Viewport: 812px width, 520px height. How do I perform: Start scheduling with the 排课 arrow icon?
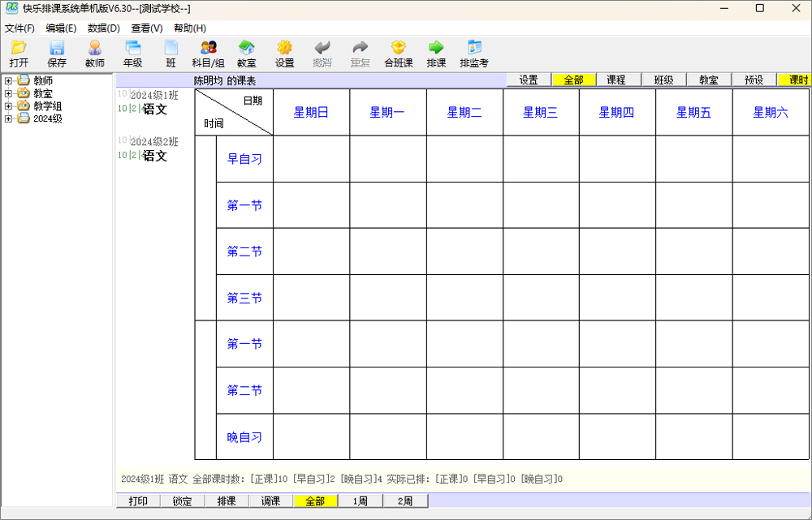(435, 54)
